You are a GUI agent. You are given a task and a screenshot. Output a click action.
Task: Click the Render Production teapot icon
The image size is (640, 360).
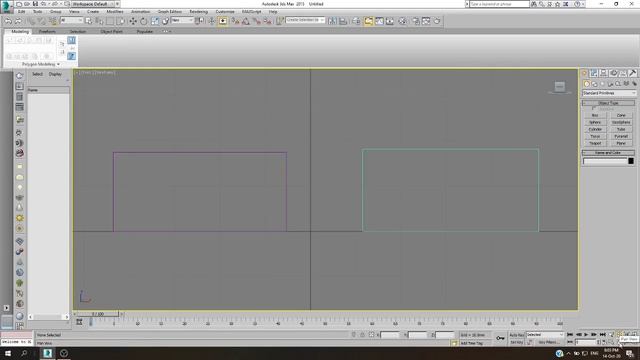pos(437,21)
